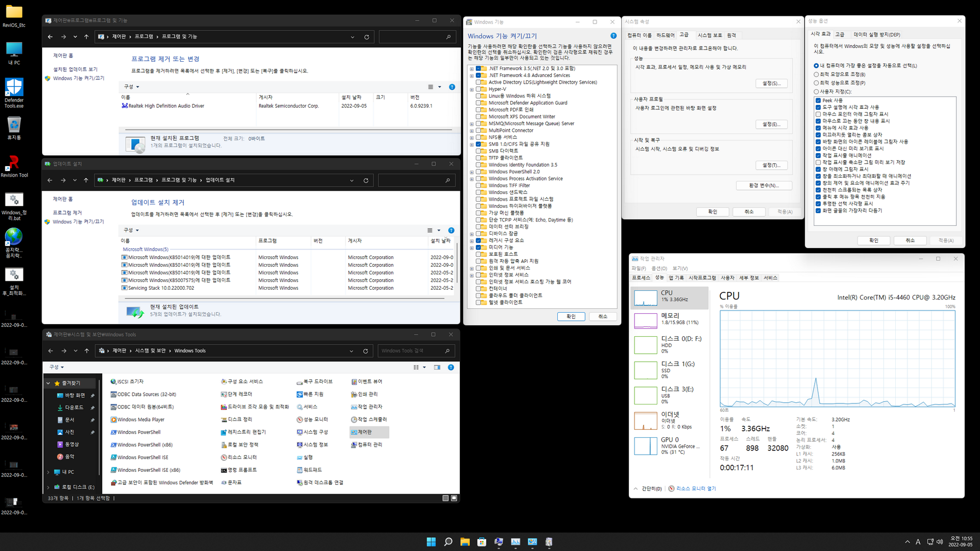Go back in the 업데이트 설치 window
This screenshot has width=980, height=551.
[50, 180]
